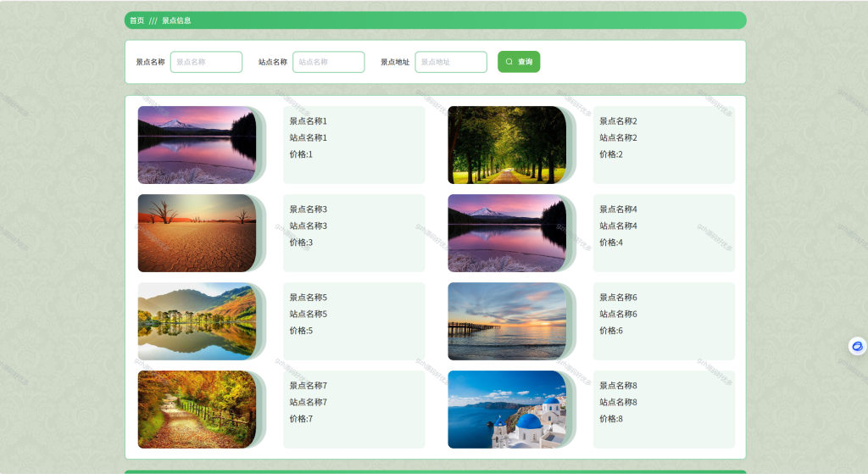Open thumbnail image of 景点名称8
The height and width of the screenshot is (474, 868).
point(507,410)
